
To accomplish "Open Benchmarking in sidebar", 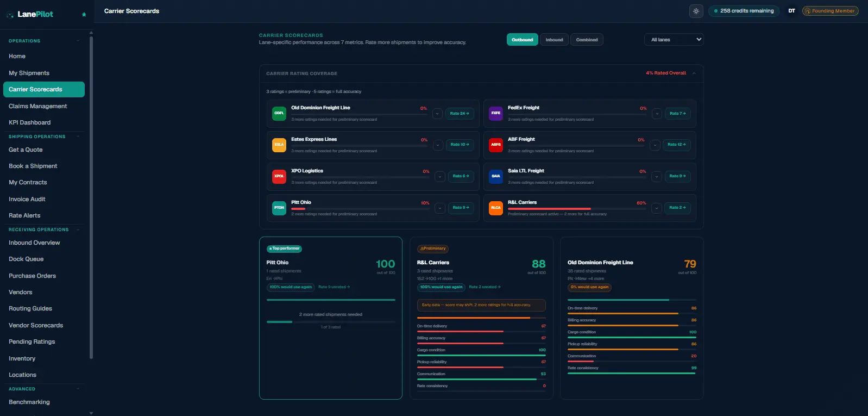I will [44, 402].
